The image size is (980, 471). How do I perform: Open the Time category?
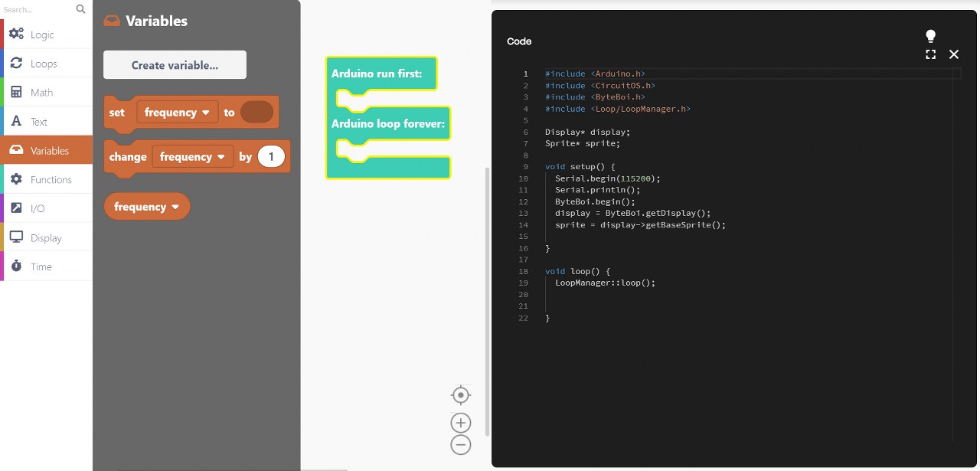(47, 267)
